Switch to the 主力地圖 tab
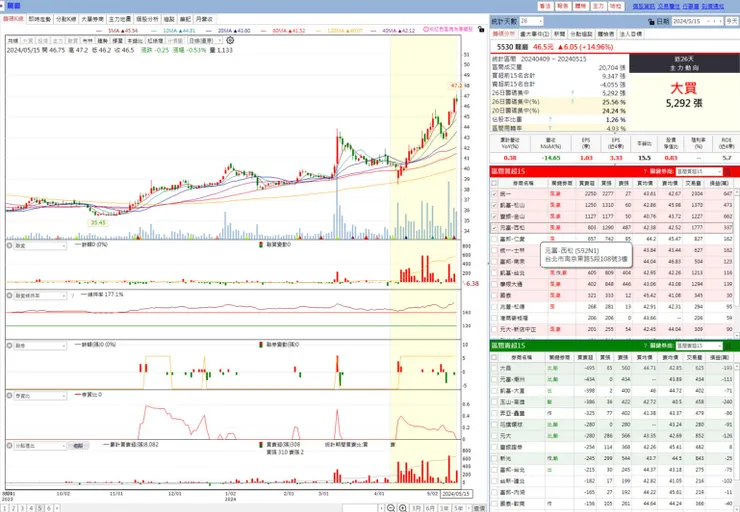Image resolution: width=740 pixels, height=512 pixels. pos(119,19)
